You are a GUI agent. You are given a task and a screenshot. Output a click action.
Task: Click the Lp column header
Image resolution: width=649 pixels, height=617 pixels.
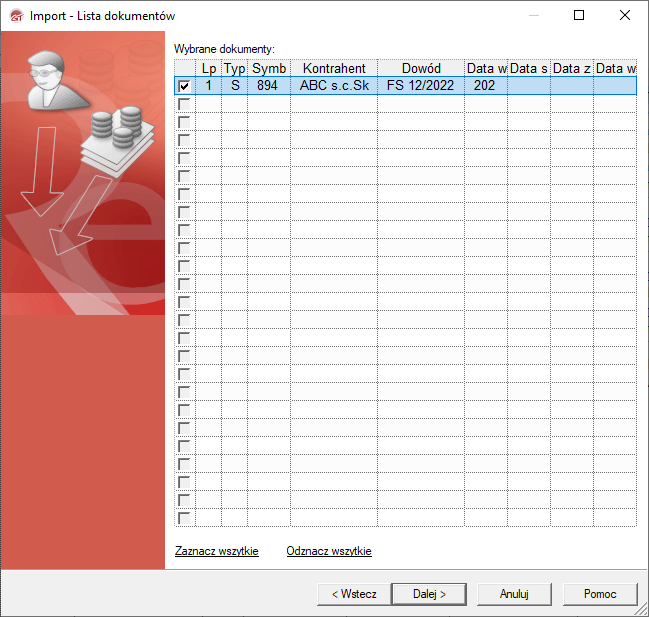pos(209,68)
